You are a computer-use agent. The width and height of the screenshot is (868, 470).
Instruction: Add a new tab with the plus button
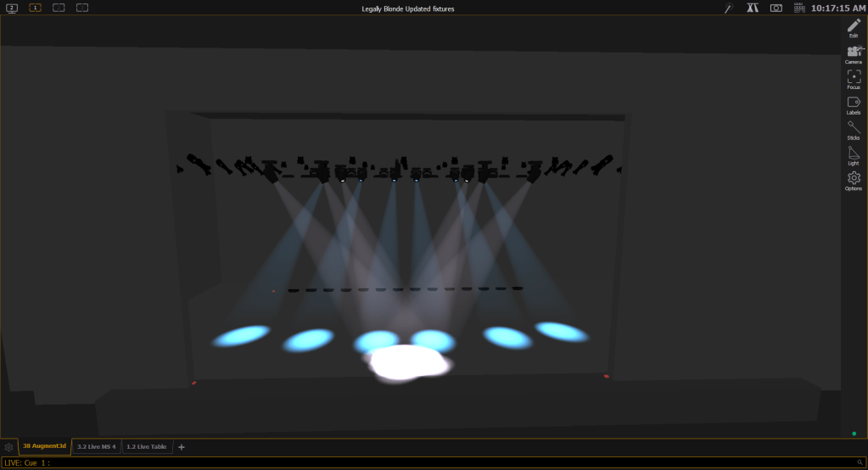[x=181, y=446]
